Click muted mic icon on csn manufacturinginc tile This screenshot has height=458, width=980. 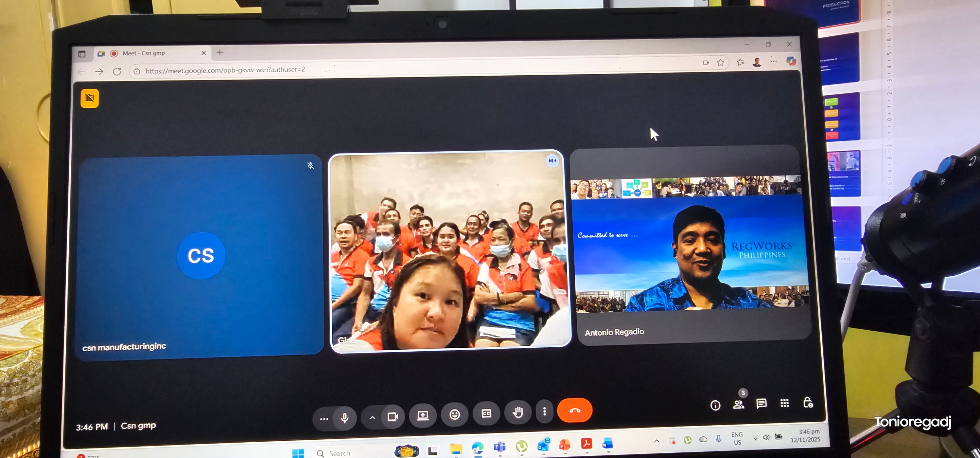coord(310,165)
